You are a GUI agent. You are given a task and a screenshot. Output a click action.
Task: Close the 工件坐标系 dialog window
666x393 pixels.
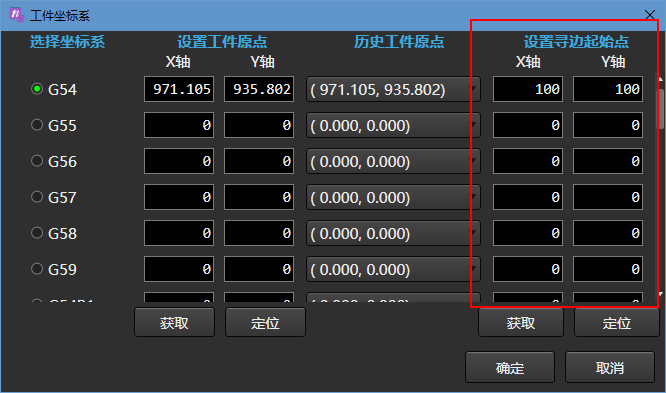[649, 15]
